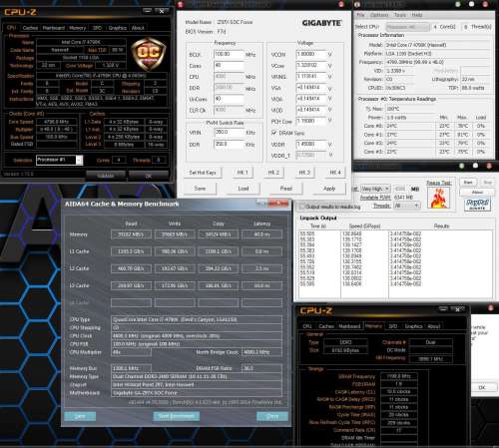Click Save in Gigabyte tweak utility
This screenshot has height=448, width=499.
pos(200,189)
